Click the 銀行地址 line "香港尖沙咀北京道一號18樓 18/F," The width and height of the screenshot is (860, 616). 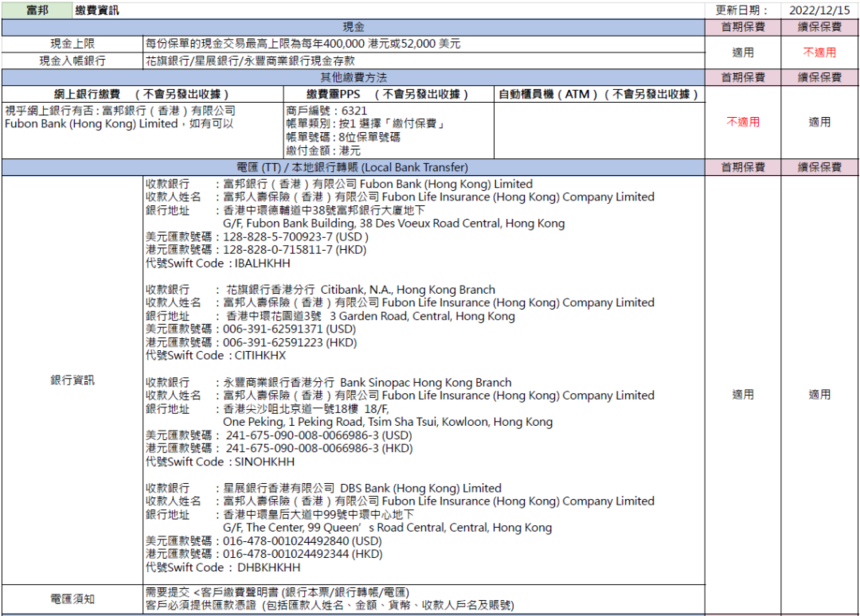coord(267,409)
